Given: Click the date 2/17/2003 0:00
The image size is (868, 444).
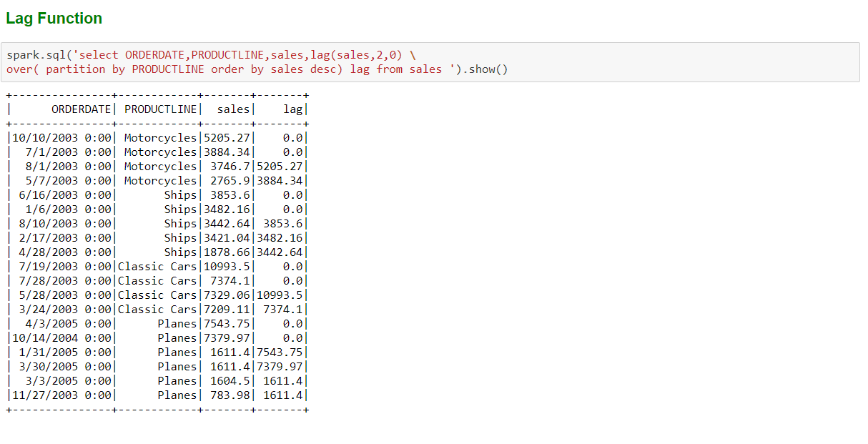Looking at the screenshot, I should coord(65,238).
